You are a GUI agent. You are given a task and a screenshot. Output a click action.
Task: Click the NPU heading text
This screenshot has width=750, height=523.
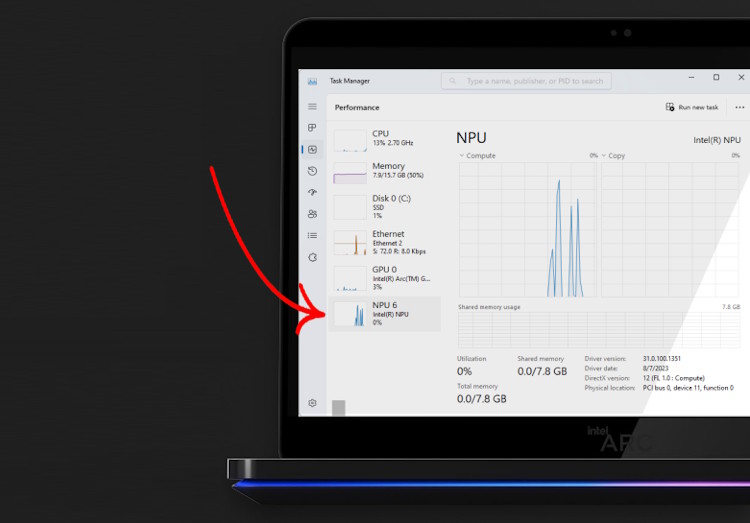[471, 138]
